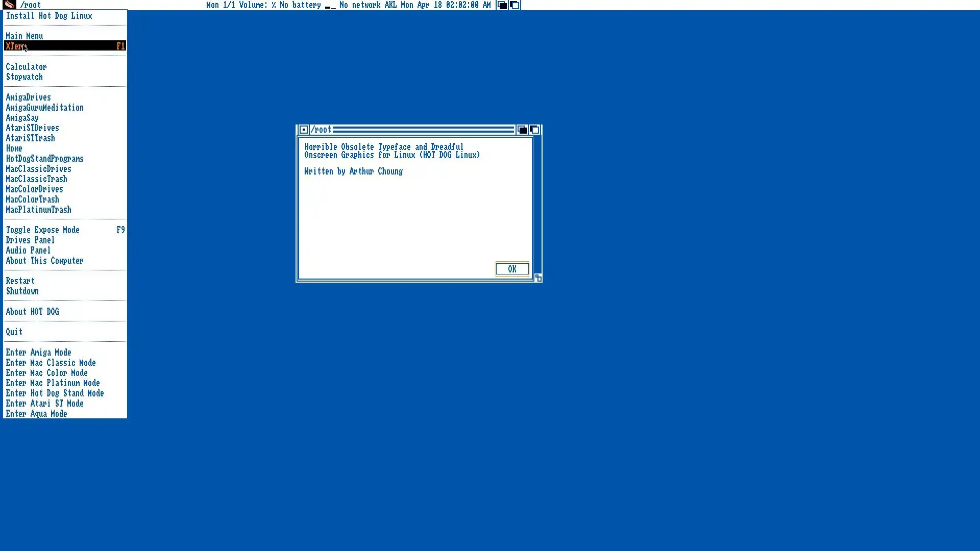980x551 pixels.
Task: Click the dialog's striped title bar
Action: [423, 130]
